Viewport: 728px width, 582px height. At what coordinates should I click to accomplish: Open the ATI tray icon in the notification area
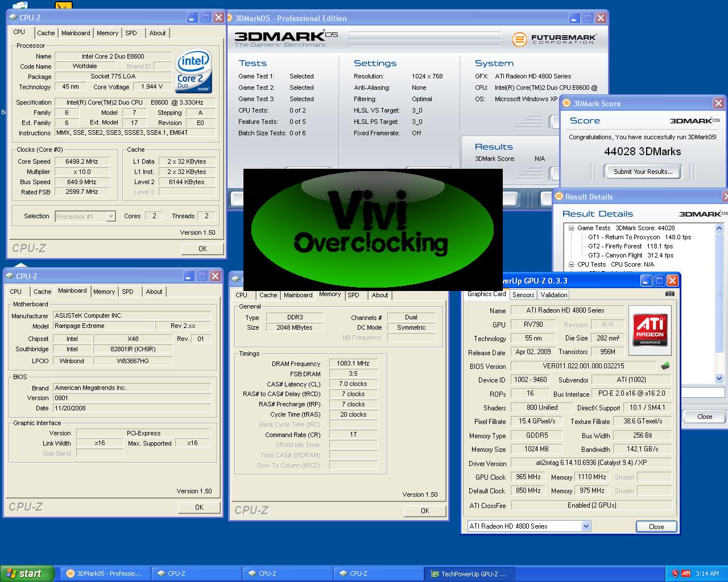(x=686, y=573)
